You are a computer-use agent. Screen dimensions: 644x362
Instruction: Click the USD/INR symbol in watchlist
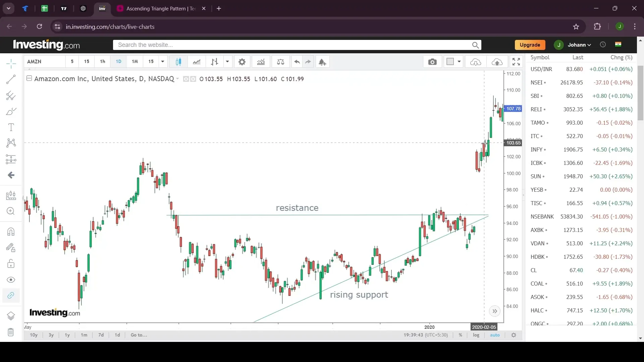[x=541, y=68]
